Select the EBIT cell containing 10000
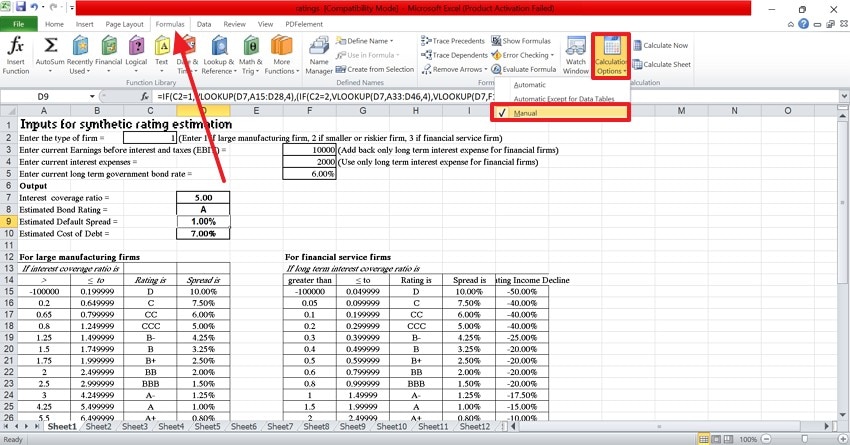Screen dimensions: 850x445 point(309,150)
